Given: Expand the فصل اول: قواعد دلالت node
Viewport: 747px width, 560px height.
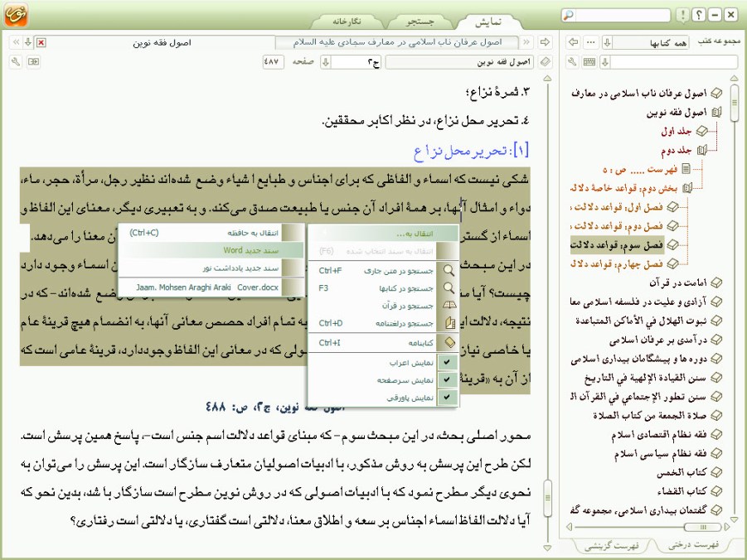Looking at the screenshot, I should 672,206.
